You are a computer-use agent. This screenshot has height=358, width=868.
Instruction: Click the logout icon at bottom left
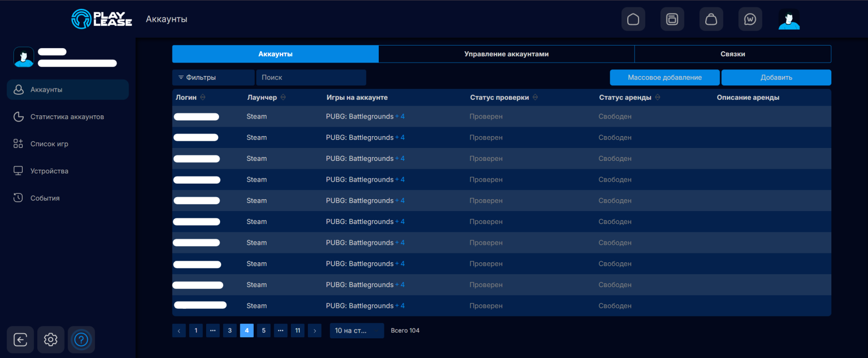20,339
